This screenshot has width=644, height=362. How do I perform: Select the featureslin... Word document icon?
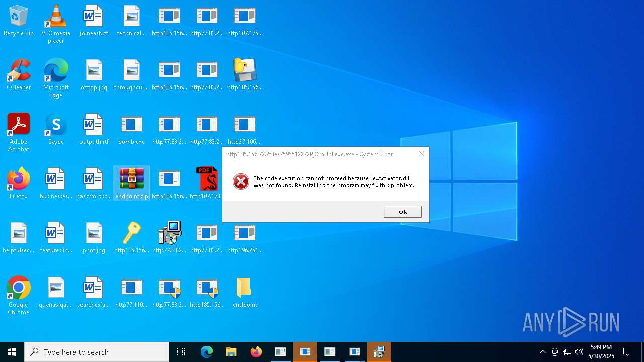click(x=56, y=238)
